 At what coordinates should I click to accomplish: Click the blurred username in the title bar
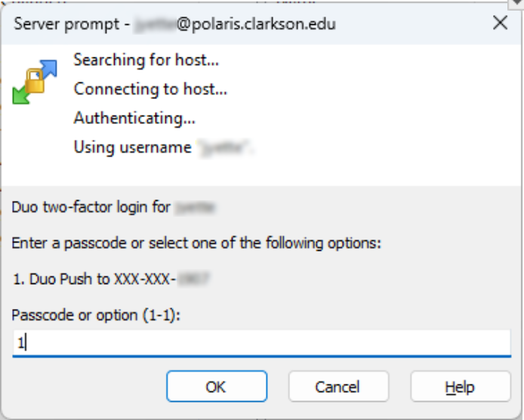(155, 24)
